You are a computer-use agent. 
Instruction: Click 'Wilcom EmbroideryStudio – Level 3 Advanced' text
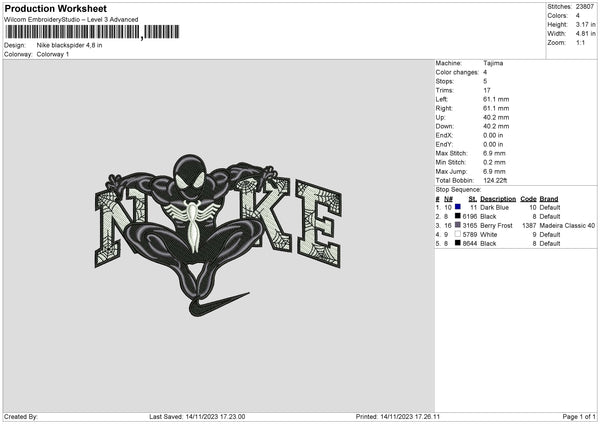pos(71,20)
